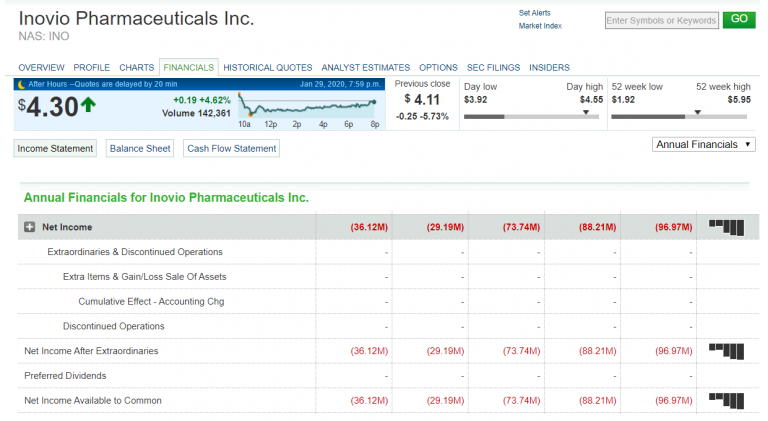Expand the Net Income plus icon

pyautogui.click(x=30, y=227)
